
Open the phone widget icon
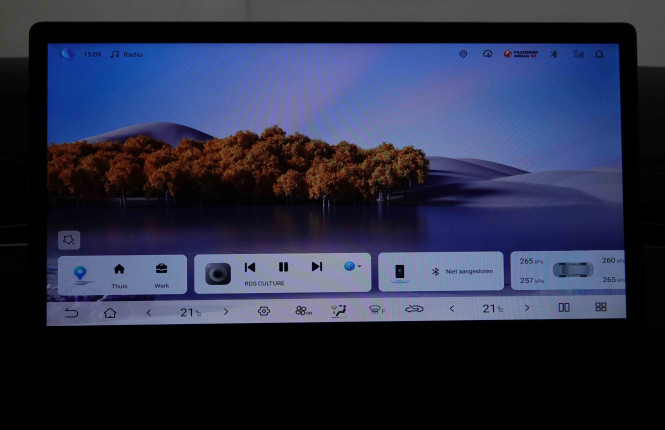pyautogui.click(x=400, y=272)
